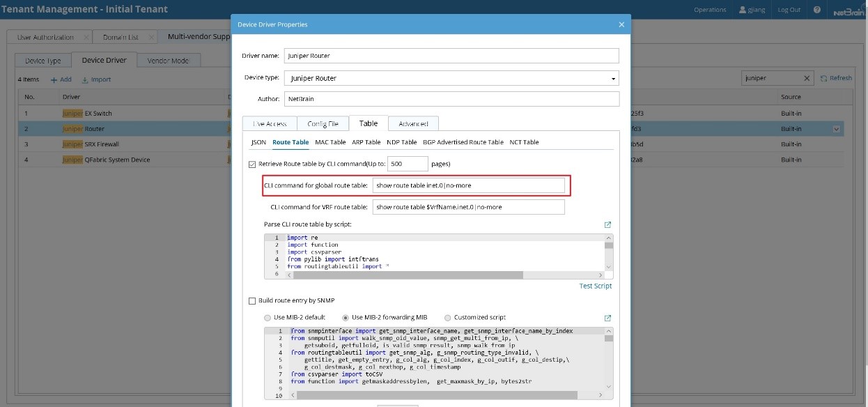Click the CLI script vertical scrollbar
The width and height of the screenshot is (868, 407).
click(609, 245)
